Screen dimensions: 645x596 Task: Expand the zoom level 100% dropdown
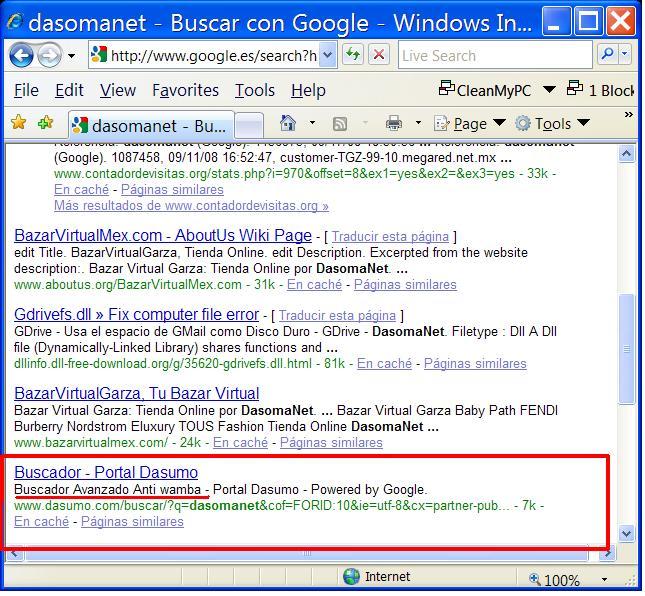click(604, 579)
